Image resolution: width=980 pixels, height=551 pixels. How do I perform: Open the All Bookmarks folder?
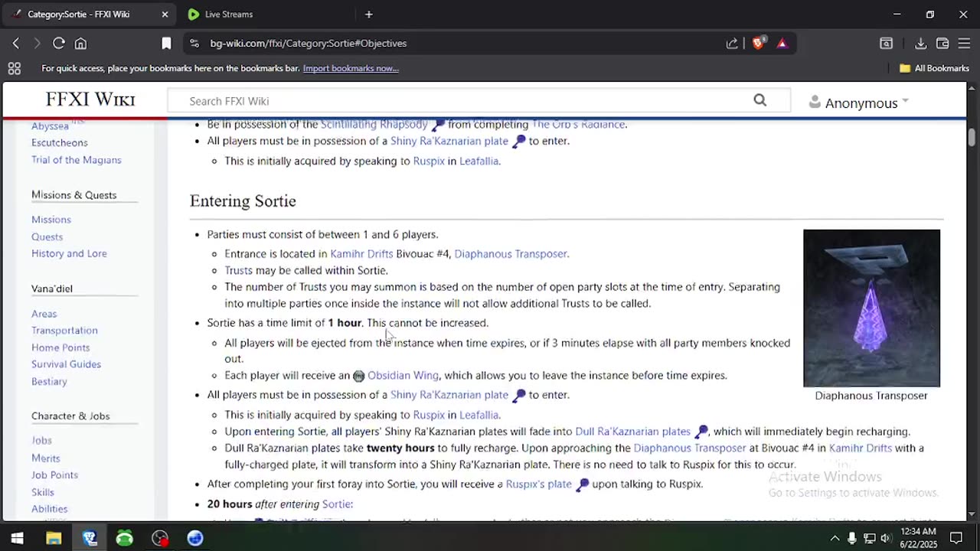tap(934, 68)
